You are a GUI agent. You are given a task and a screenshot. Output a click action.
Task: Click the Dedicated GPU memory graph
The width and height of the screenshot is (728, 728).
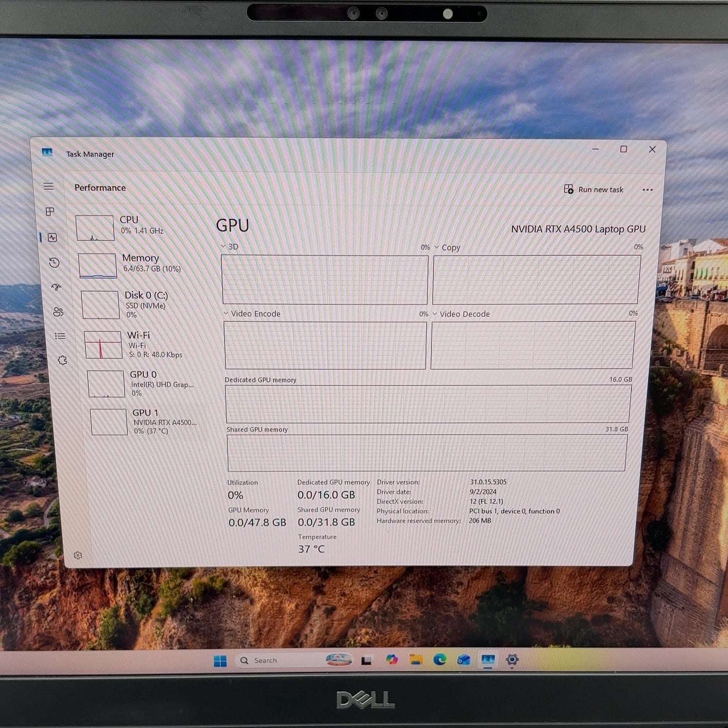(428, 404)
